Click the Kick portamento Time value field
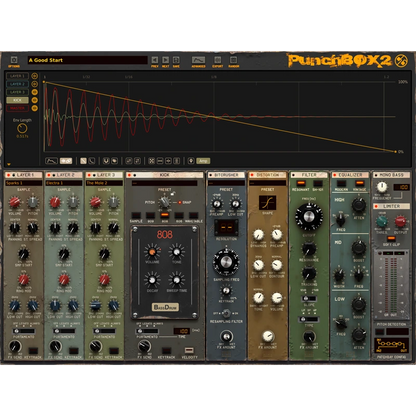This screenshot has width=416, height=416. click(x=182, y=331)
